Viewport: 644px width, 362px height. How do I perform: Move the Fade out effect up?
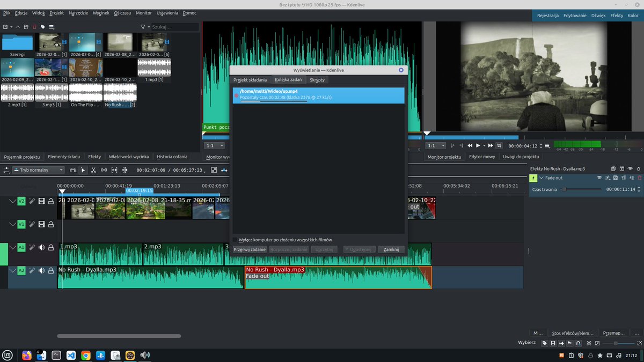pos(624,178)
